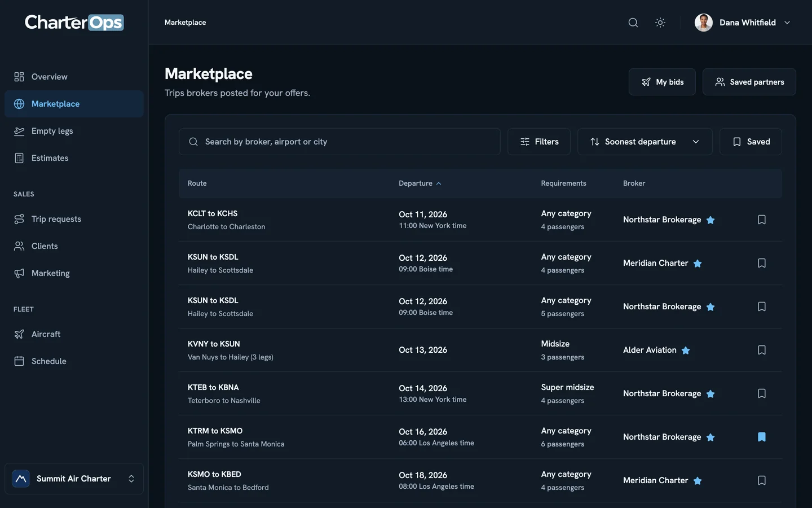Viewport: 812px width, 508px height.
Task: Open Aircraft under Fleet
Action: [74, 334]
